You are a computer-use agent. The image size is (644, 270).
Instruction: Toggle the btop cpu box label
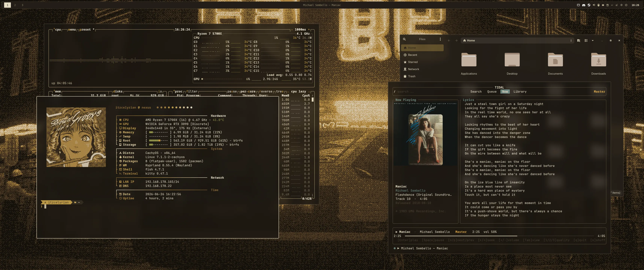pyautogui.click(x=57, y=30)
